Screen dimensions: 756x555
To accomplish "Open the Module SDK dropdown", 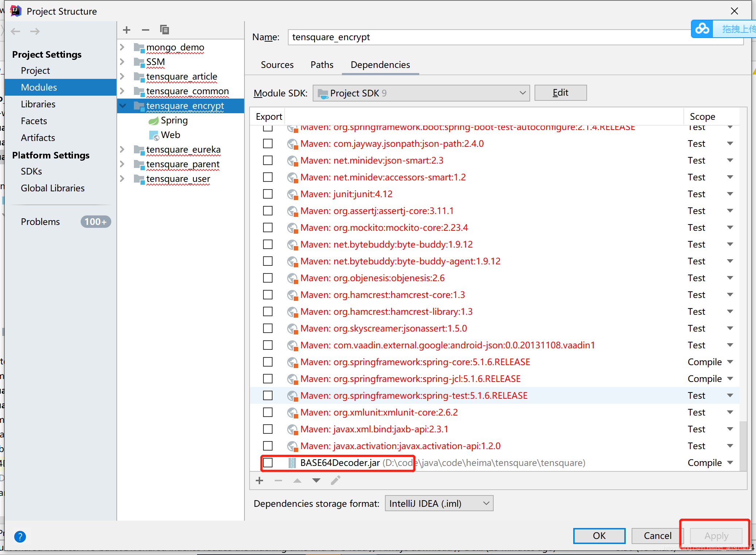I will pyautogui.click(x=522, y=93).
